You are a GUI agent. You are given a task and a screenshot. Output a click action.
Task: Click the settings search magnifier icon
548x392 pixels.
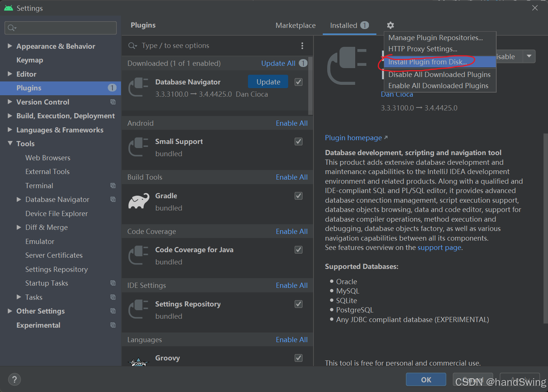click(12, 28)
